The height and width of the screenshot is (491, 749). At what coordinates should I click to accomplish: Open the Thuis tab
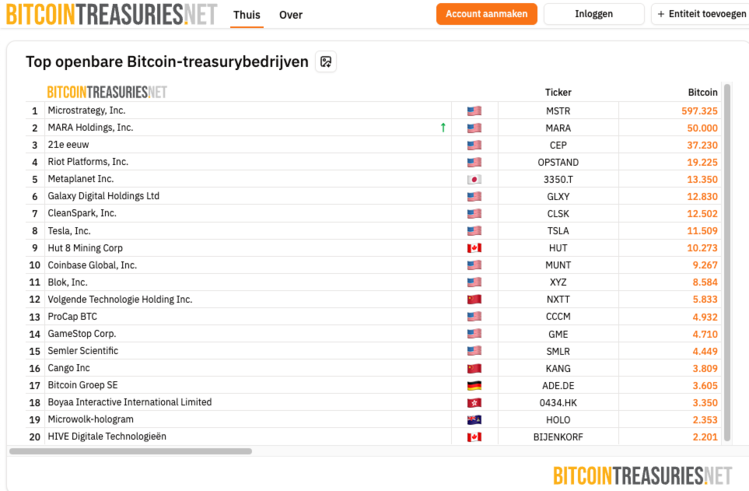(x=247, y=15)
